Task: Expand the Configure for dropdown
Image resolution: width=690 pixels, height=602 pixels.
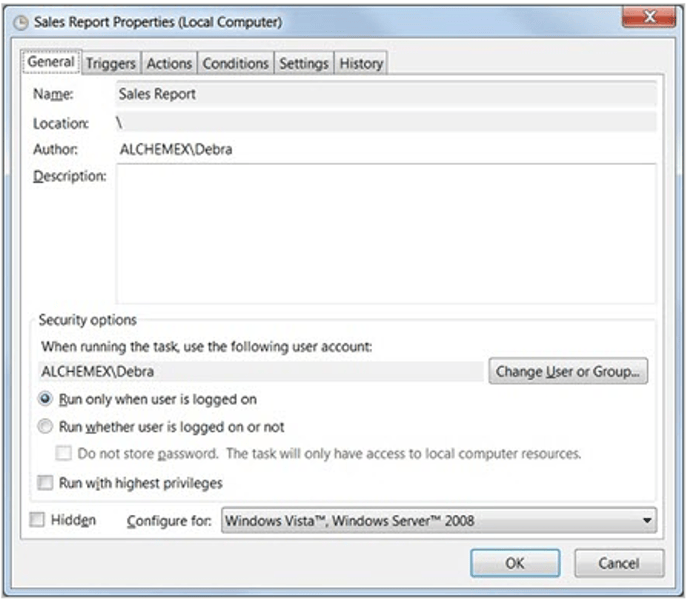Action: coord(439,520)
